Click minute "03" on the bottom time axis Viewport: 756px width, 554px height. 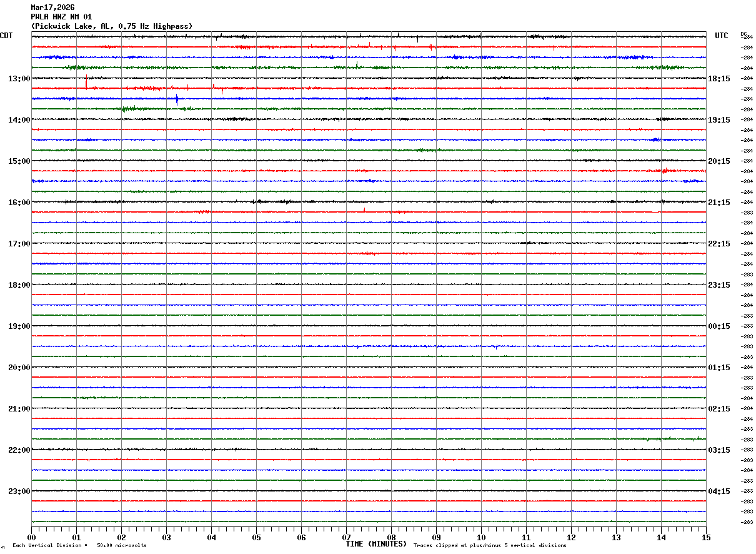pyautogui.click(x=166, y=537)
